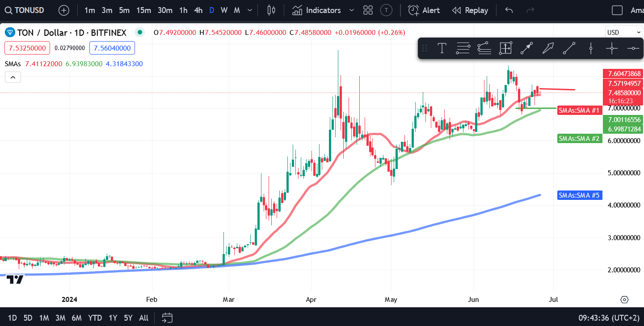Expand the indicators favorites dropdown arrow

[x=351, y=10]
